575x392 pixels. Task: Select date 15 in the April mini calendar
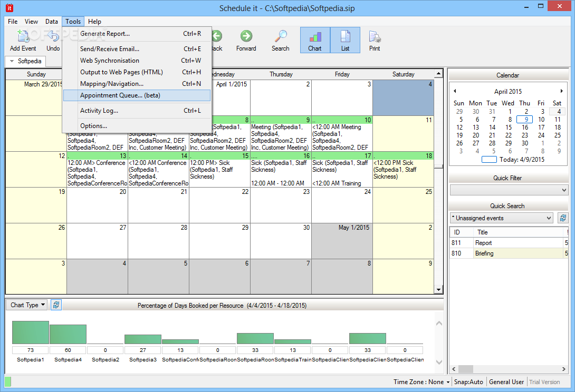[509, 128]
